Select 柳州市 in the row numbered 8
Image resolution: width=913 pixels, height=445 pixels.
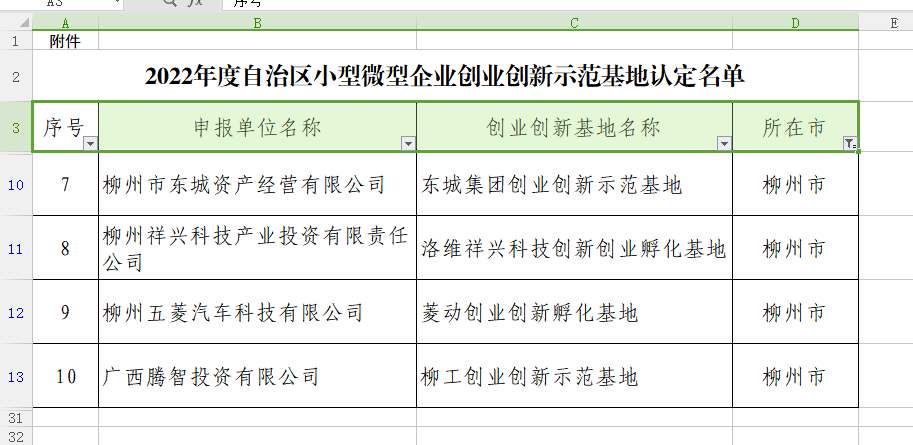pos(795,249)
